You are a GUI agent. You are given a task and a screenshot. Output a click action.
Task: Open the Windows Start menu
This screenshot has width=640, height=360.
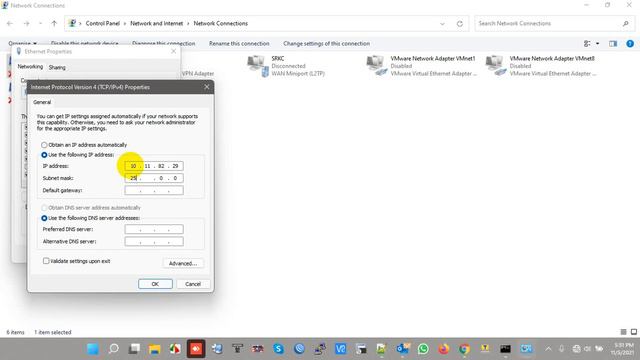click(93, 349)
